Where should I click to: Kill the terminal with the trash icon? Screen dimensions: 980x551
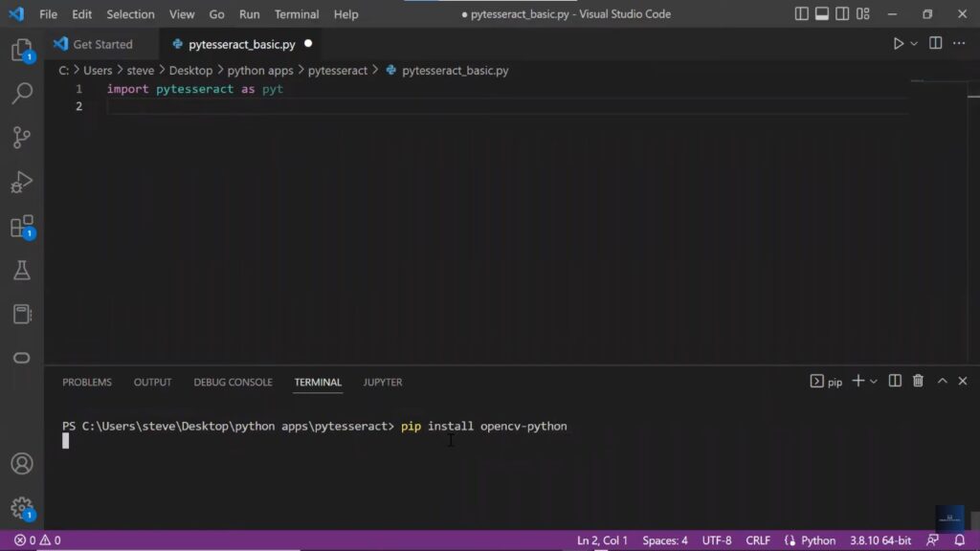(918, 381)
